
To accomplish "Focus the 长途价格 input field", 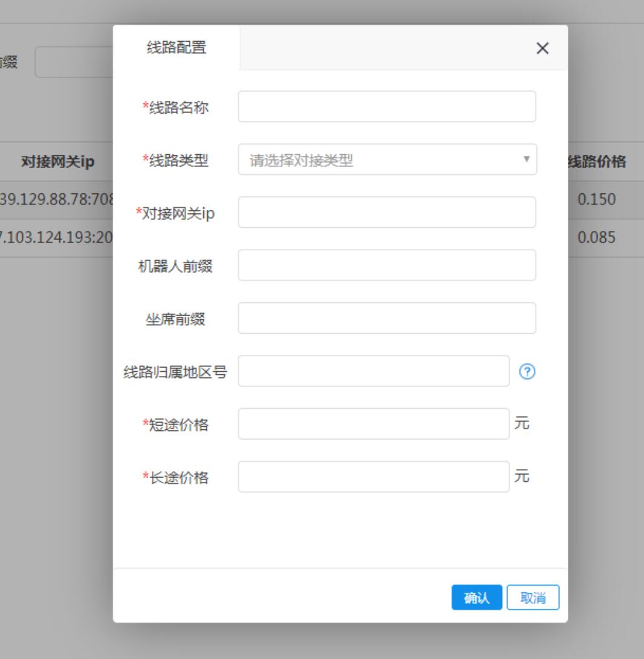I will (x=374, y=477).
